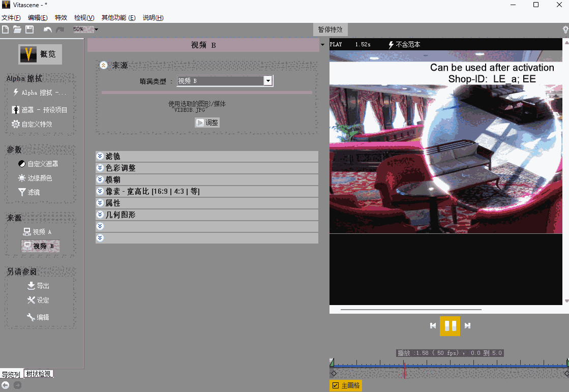The height and width of the screenshot is (392, 569).
Task: Expand the 色彩调整 section
Action: (x=100, y=168)
